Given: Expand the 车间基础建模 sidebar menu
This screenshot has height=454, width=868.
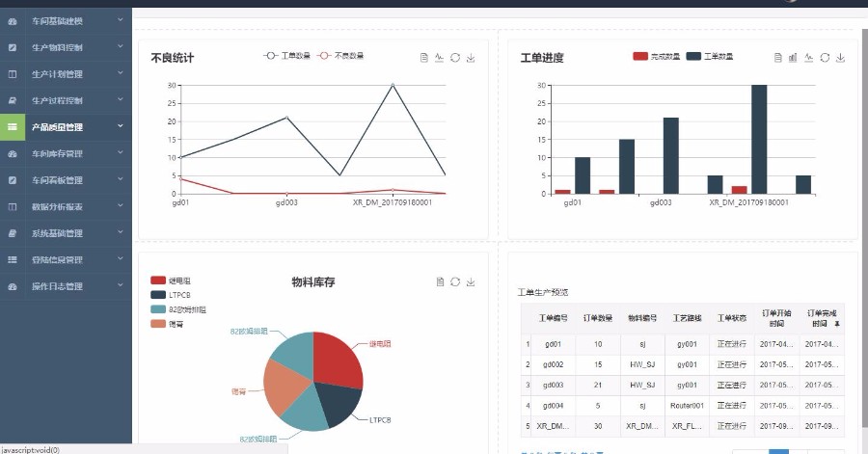Looking at the screenshot, I should tap(66, 21).
